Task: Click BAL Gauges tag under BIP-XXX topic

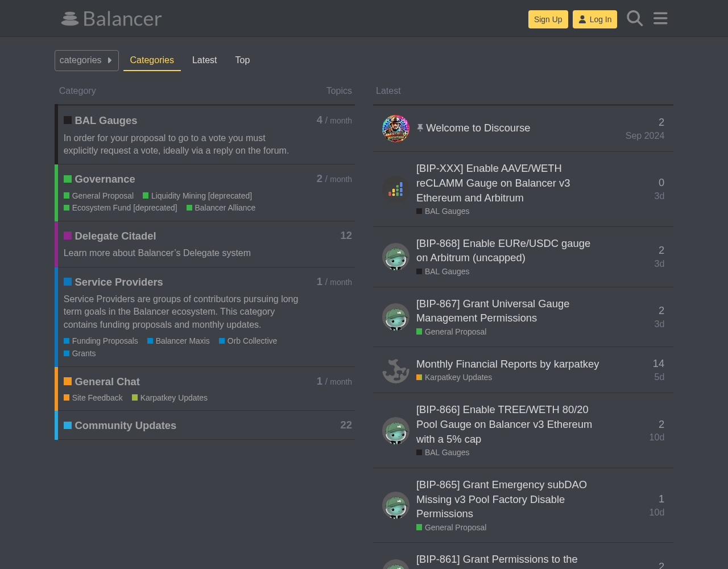Action: coord(443,211)
